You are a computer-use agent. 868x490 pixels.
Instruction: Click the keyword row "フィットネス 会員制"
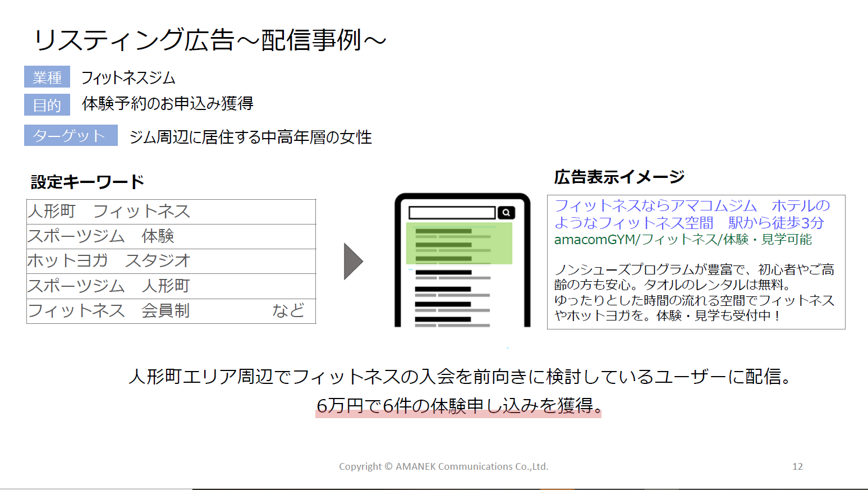(171, 311)
